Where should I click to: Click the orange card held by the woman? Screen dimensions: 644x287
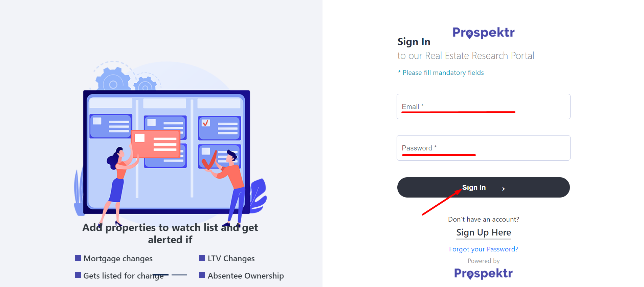(x=156, y=144)
